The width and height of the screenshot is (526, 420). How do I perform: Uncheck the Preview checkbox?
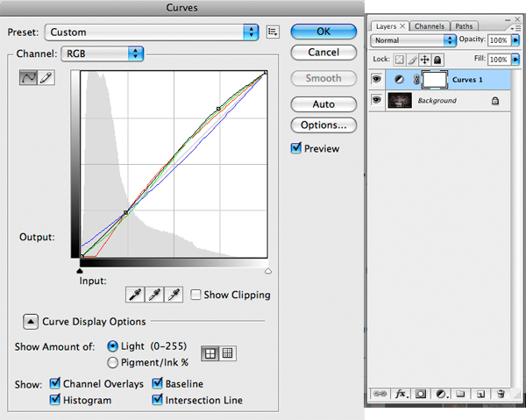click(x=296, y=149)
